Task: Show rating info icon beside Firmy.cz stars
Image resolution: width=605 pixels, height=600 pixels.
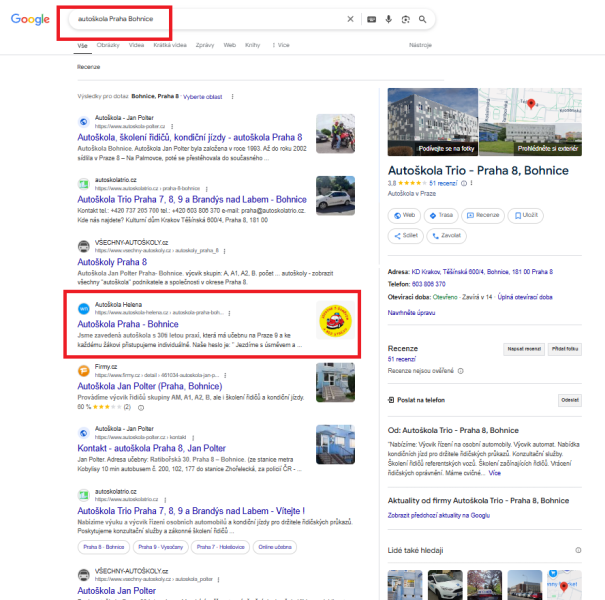Action: coord(141,408)
